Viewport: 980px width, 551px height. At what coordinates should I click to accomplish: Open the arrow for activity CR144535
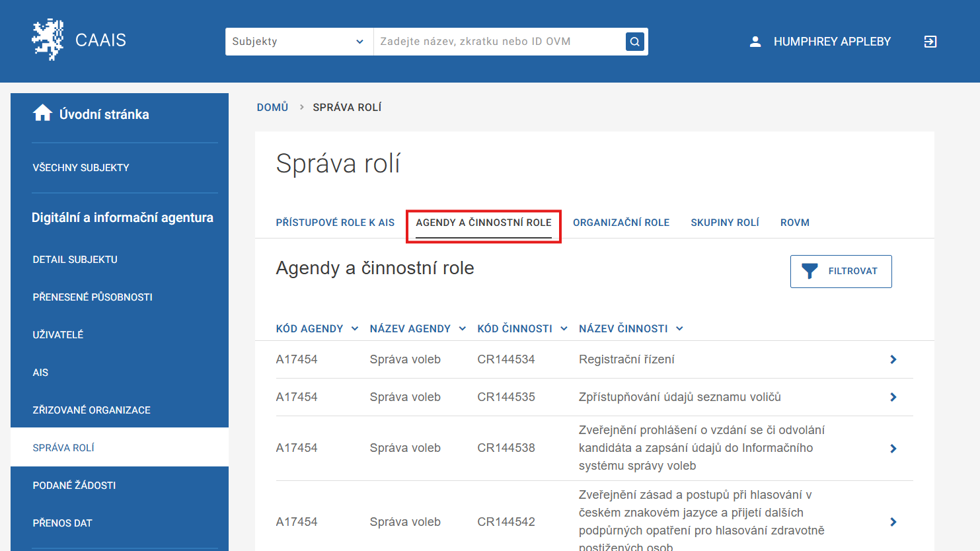click(893, 397)
